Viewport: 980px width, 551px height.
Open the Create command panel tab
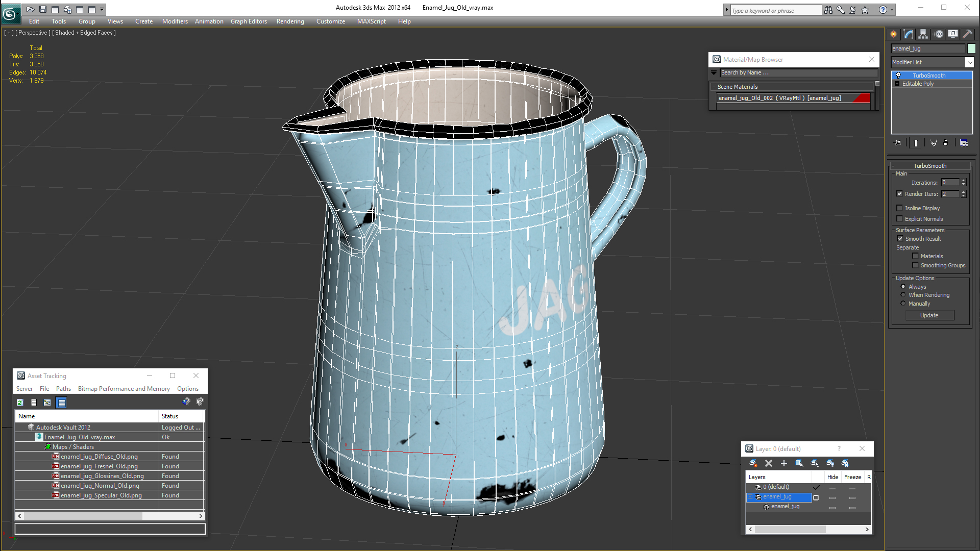[x=894, y=34]
